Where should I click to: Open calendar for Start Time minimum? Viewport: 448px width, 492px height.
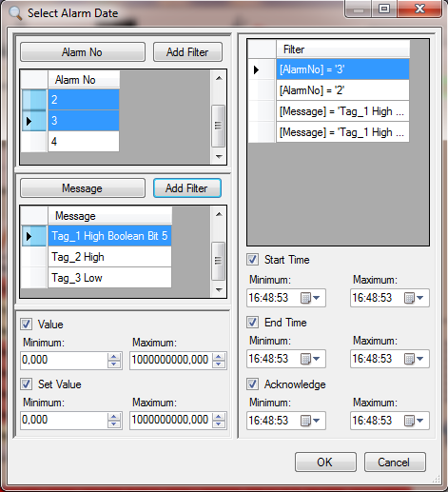[x=310, y=298]
